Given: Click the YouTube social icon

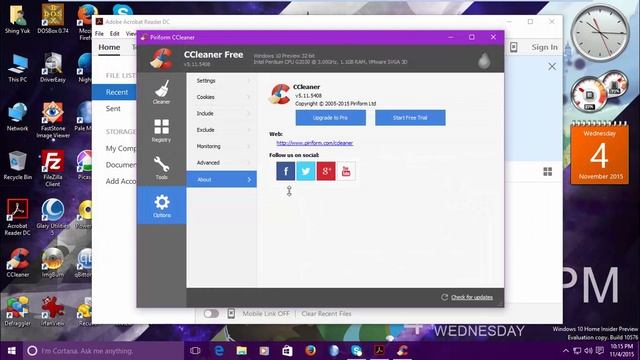Looking at the screenshot, I should click(346, 171).
